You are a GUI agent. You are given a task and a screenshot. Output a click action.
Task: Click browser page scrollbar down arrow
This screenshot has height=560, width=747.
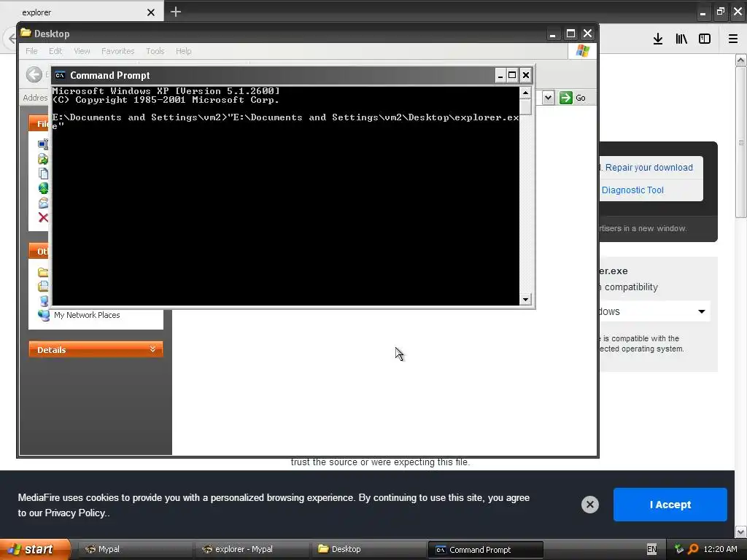point(740,532)
